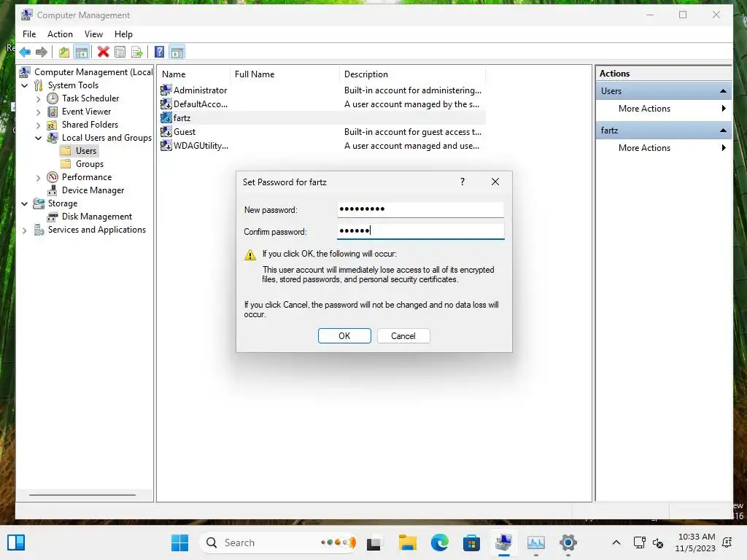Select the Administrator user row

click(x=322, y=90)
